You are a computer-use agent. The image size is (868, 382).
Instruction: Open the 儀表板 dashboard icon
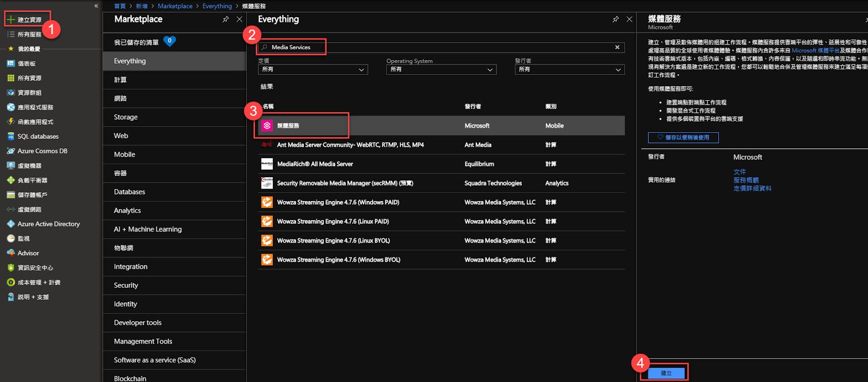pyautogui.click(x=11, y=63)
